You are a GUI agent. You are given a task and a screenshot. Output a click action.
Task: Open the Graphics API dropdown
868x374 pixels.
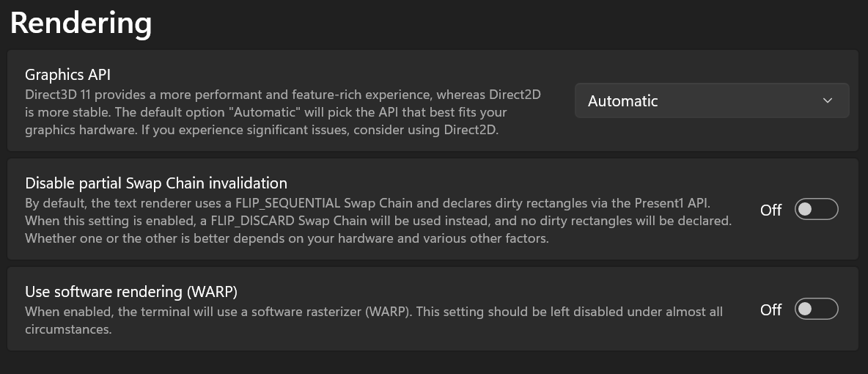[x=712, y=100]
